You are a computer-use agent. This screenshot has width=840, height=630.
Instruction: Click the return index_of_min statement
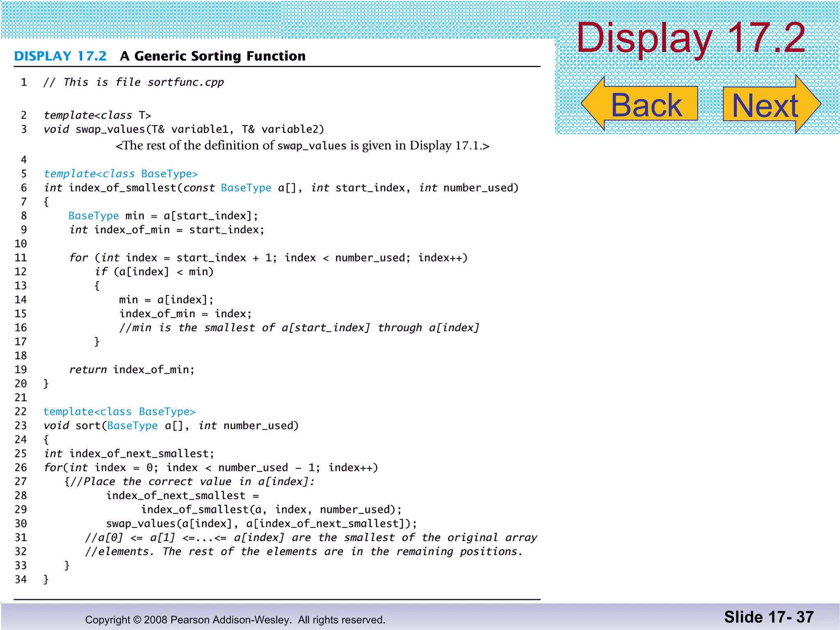click(x=132, y=370)
